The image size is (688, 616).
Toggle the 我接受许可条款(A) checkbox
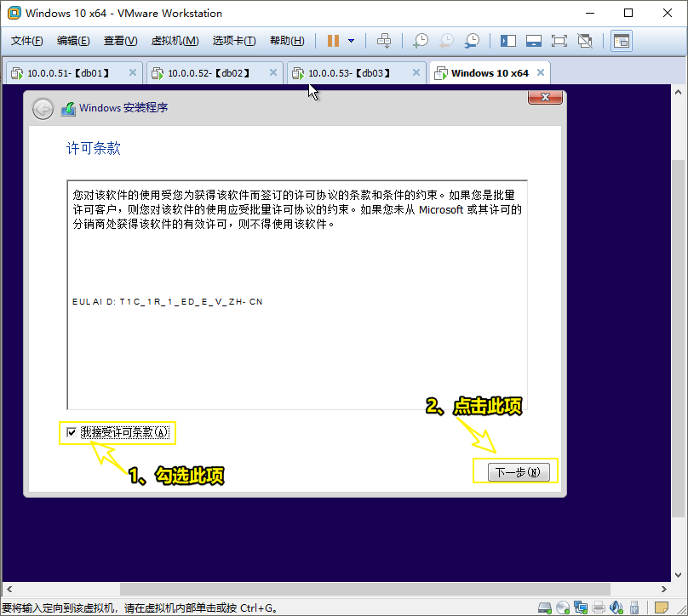72,432
